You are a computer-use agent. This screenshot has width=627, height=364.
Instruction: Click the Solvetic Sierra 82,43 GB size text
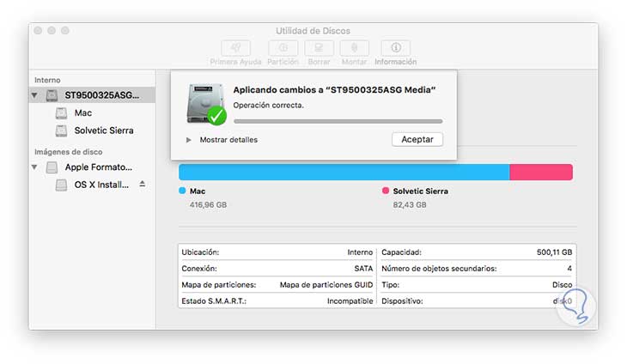pyautogui.click(x=410, y=204)
